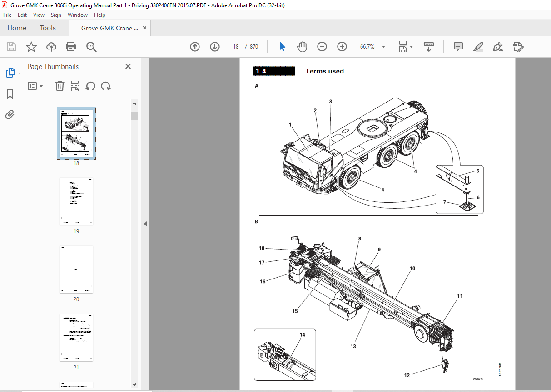Show the Bookmarks panel
Image resolution: width=551 pixels, height=392 pixels.
[x=10, y=94]
